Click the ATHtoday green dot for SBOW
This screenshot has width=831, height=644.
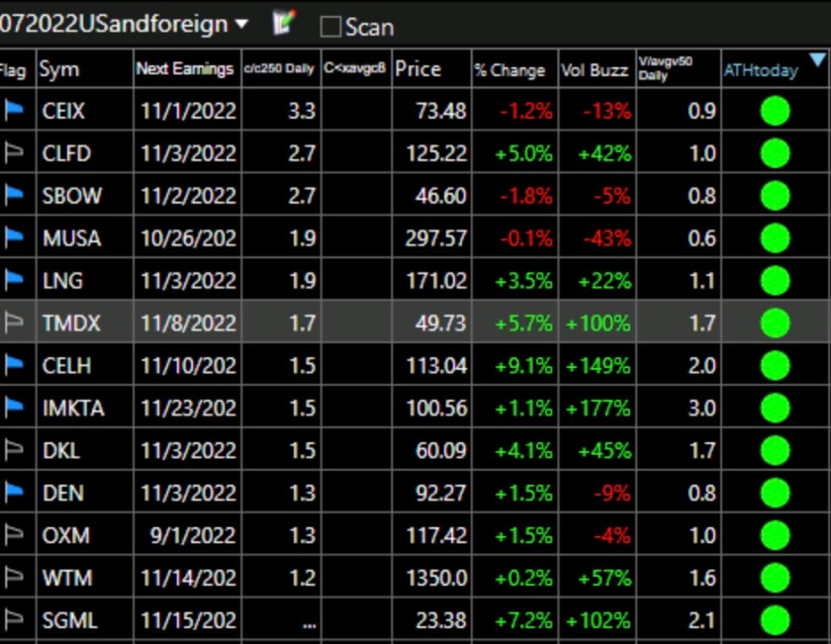[775, 196]
